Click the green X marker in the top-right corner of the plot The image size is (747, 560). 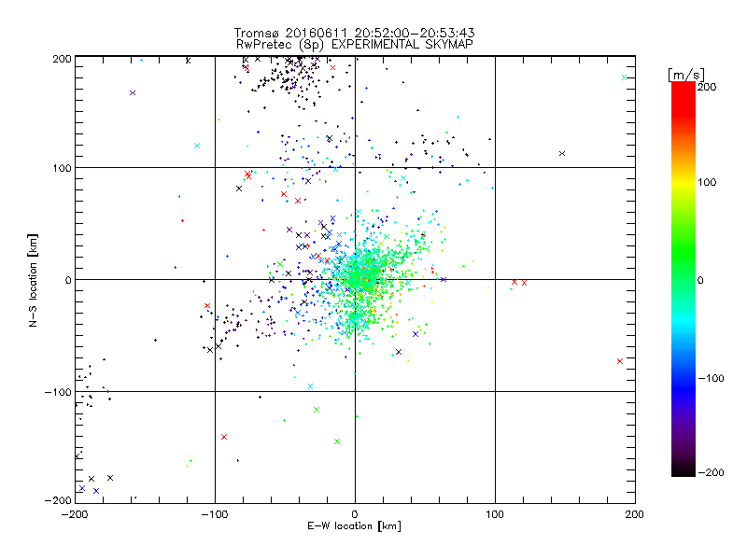tap(624, 77)
